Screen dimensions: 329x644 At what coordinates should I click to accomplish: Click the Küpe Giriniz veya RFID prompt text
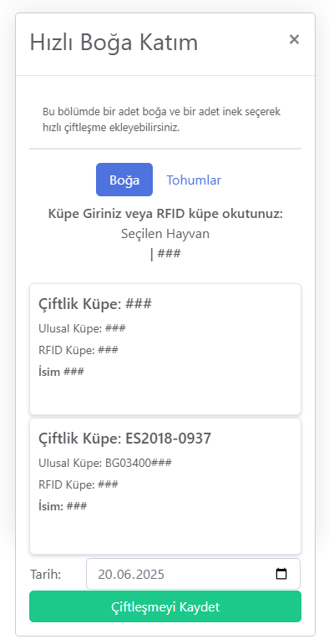coord(165,214)
